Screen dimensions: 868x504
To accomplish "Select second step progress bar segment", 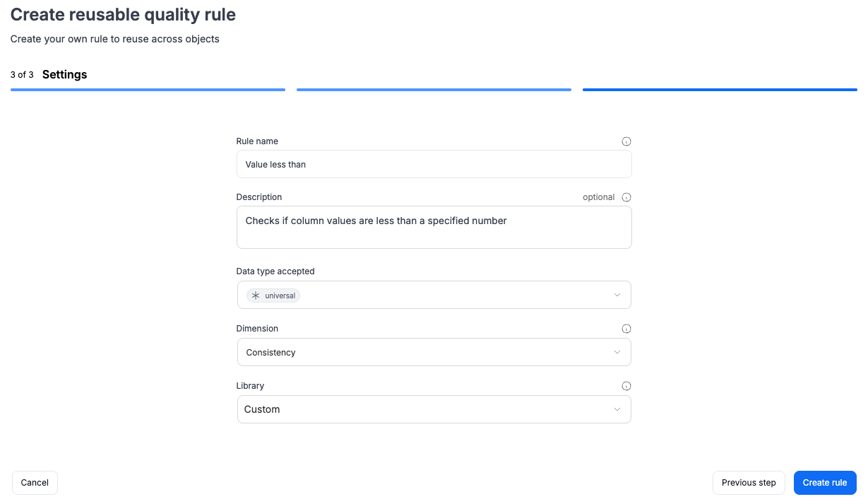I will pos(434,90).
